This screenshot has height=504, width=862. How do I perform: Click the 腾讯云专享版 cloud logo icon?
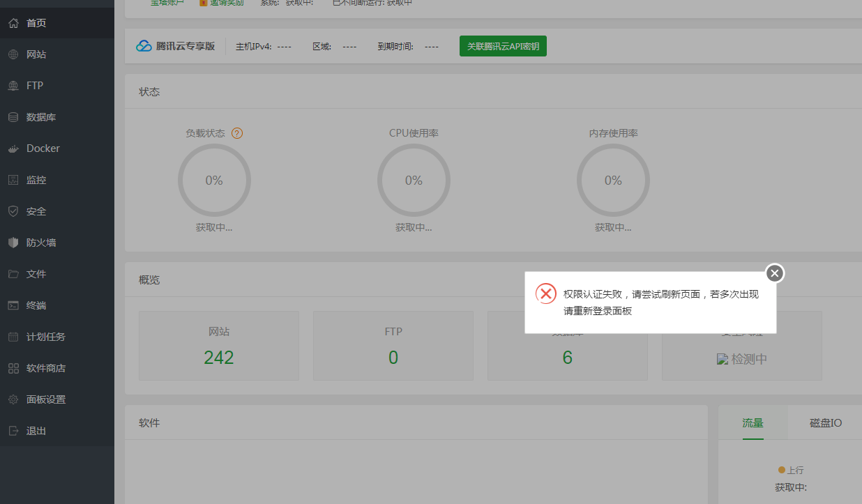143,46
